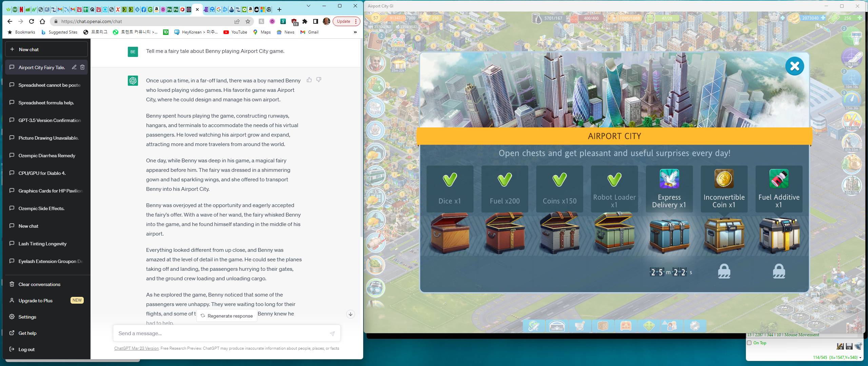Image resolution: width=868 pixels, height=366 pixels.
Task: Open the game flights globe button
Action: point(534,326)
